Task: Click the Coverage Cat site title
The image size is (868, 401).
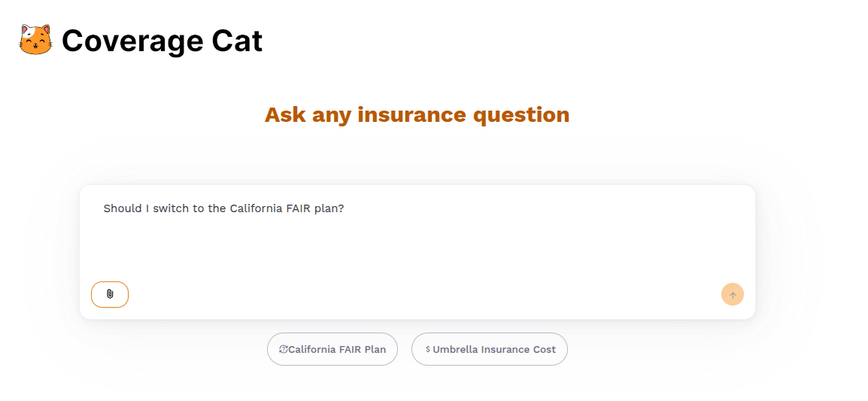Action: point(162,41)
